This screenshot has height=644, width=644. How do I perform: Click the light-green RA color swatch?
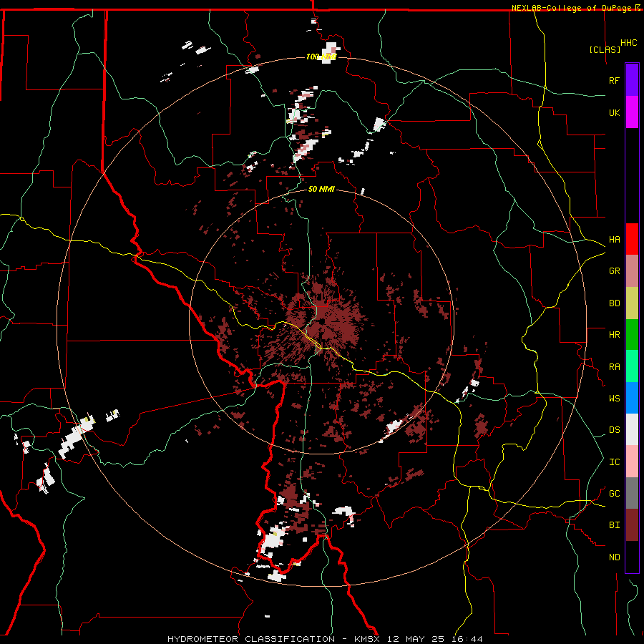pyautogui.click(x=632, y=366)
